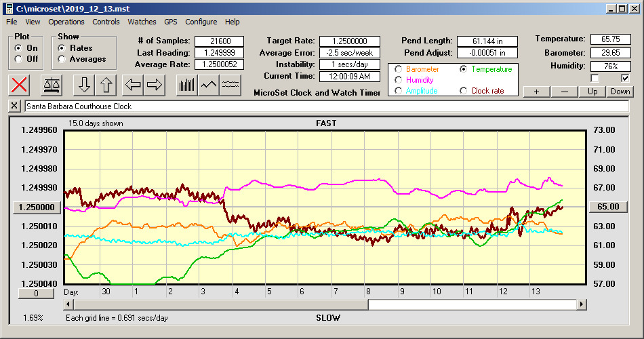Select Show Rates radio button
Image resolution: width=644 pixels, height=339 pixels.
click(62, 48)
